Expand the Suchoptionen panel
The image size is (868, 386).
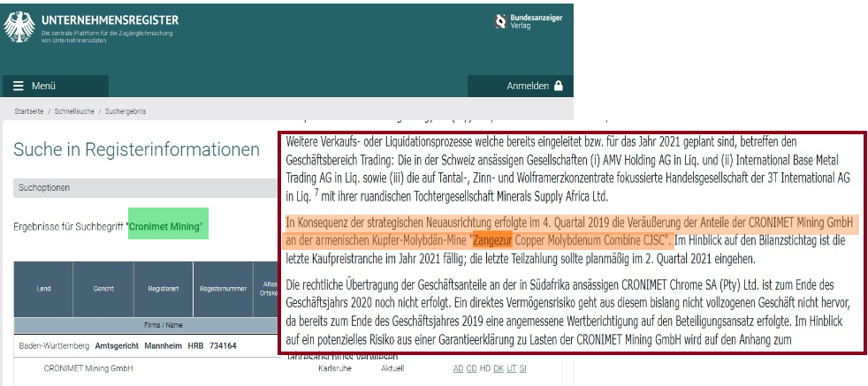coord(147,188)
